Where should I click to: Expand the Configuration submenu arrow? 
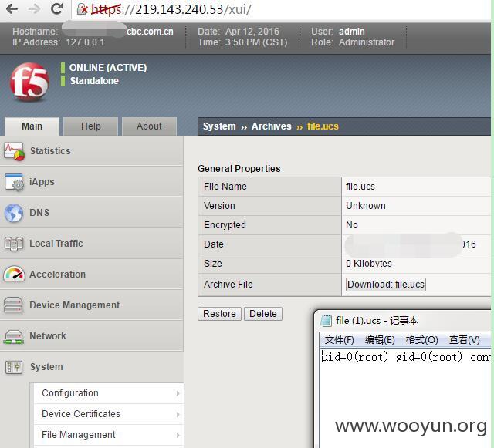178,393
